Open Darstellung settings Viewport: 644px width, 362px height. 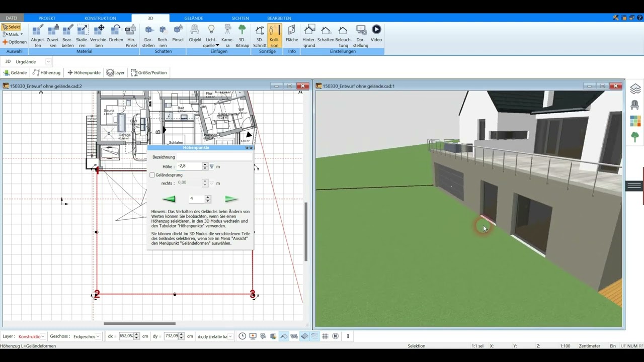pyautogui.click(x=361, y=36)
